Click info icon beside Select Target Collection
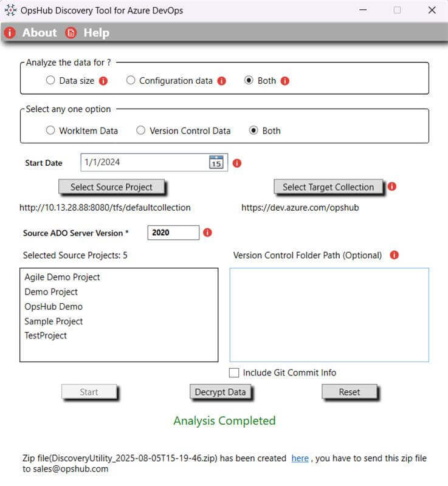Viewport: 448px width, 486px height. click(392, 187)
